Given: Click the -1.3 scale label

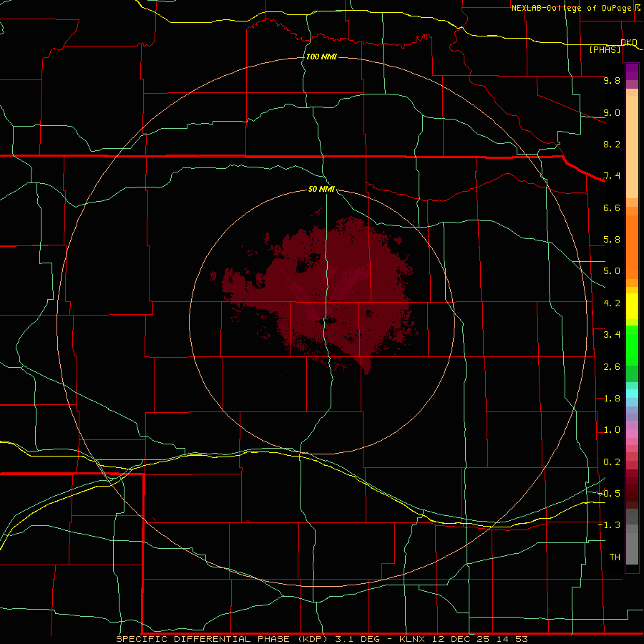Looking at the screenshot, I should click(x=609, y=525).
